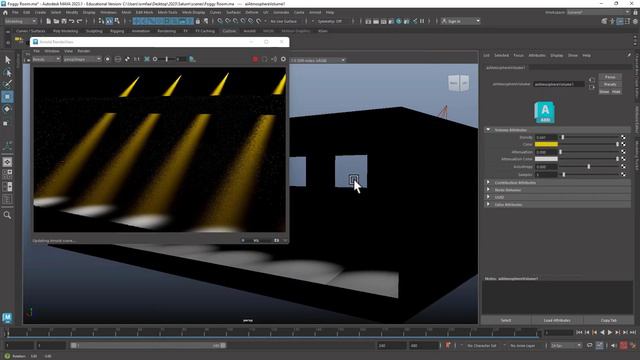Switch to single perspective layout icon

[7, 162]
